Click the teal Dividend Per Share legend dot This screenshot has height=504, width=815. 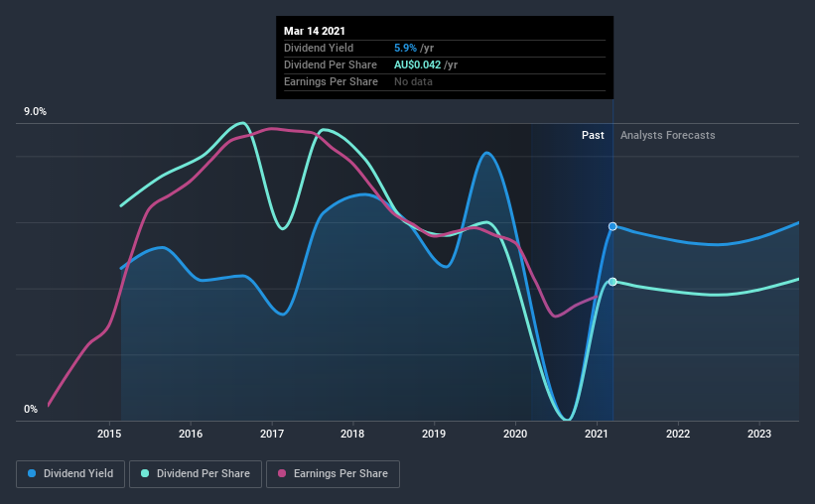pos(145,473)
